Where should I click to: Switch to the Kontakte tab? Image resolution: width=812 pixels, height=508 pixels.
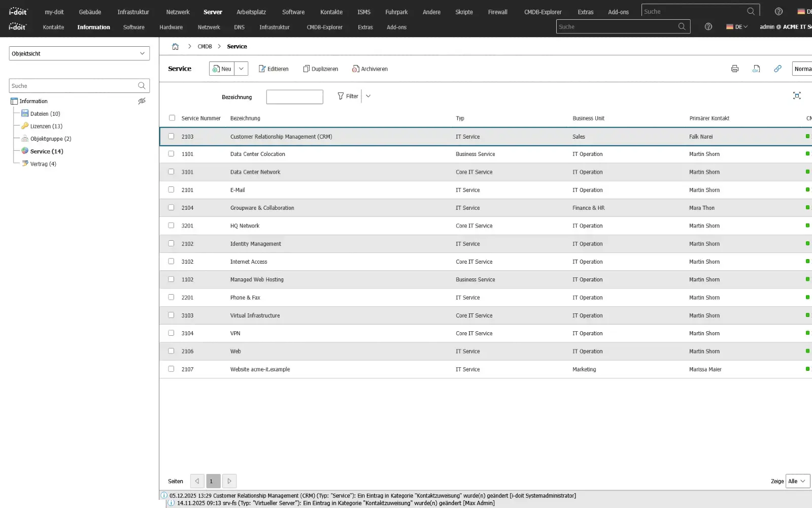(53, 27)
